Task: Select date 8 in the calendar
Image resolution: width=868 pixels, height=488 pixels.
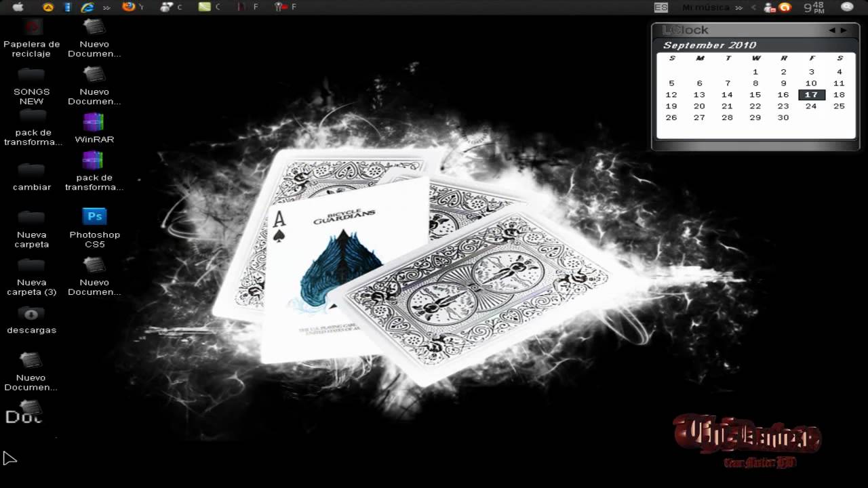Action: (755, 83)
